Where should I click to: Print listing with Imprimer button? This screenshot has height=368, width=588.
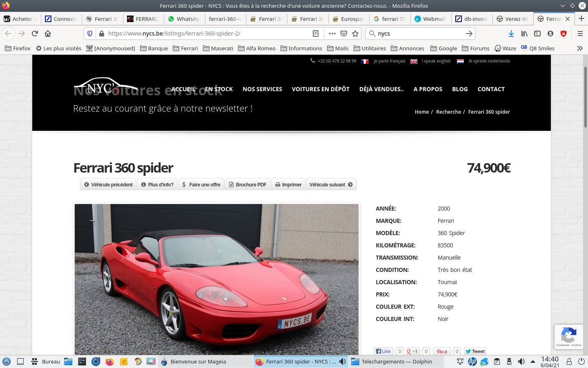288,184
